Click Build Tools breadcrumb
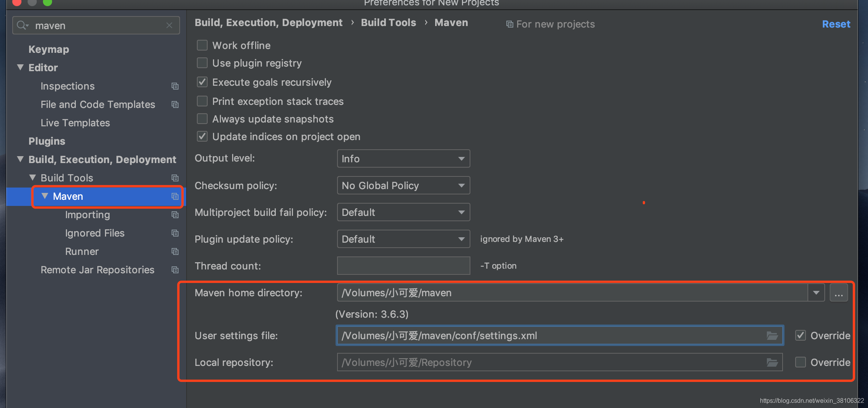Screen dimensions: 868x408 tap(388, 23)
